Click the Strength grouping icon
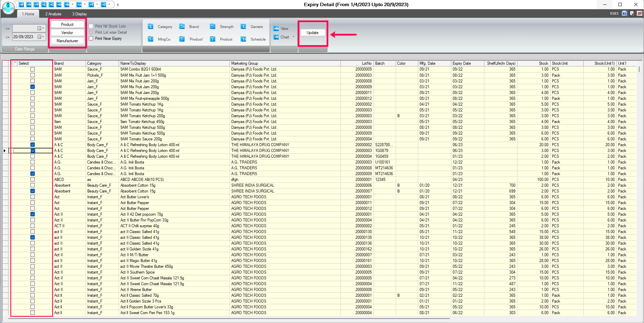The width and height of the screenshot is (644, 323). pyautogui.click(x=213, y=27)
